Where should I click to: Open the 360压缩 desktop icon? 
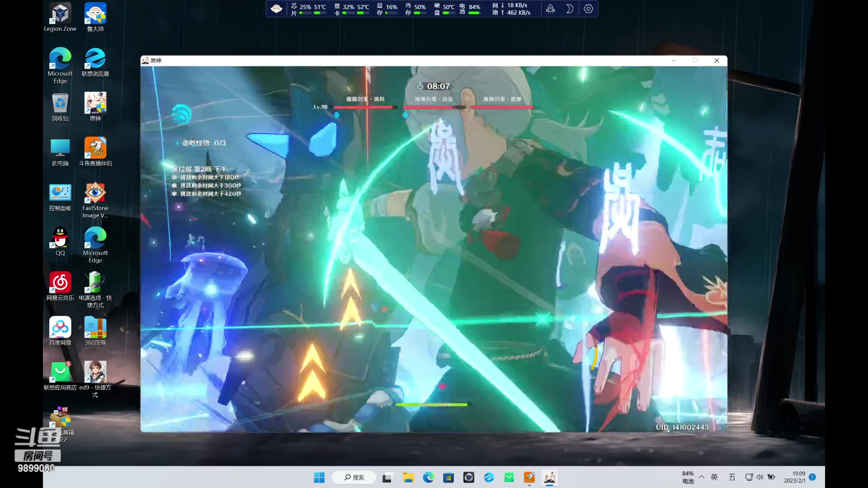[95, 331]
